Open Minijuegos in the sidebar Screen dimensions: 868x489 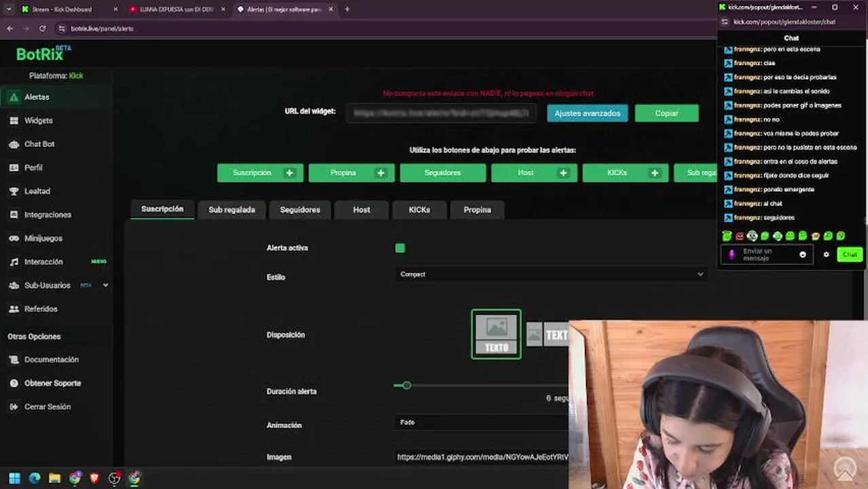[x=43, y=238]
